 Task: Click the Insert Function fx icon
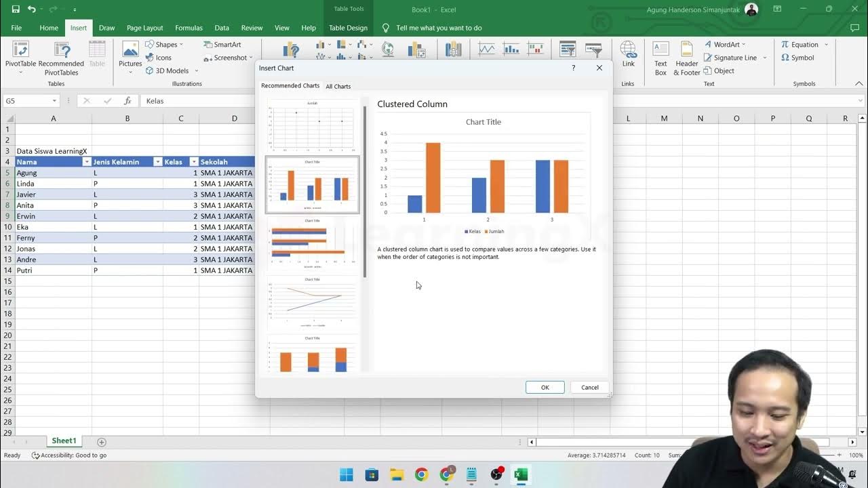click(x=127, y=101)
